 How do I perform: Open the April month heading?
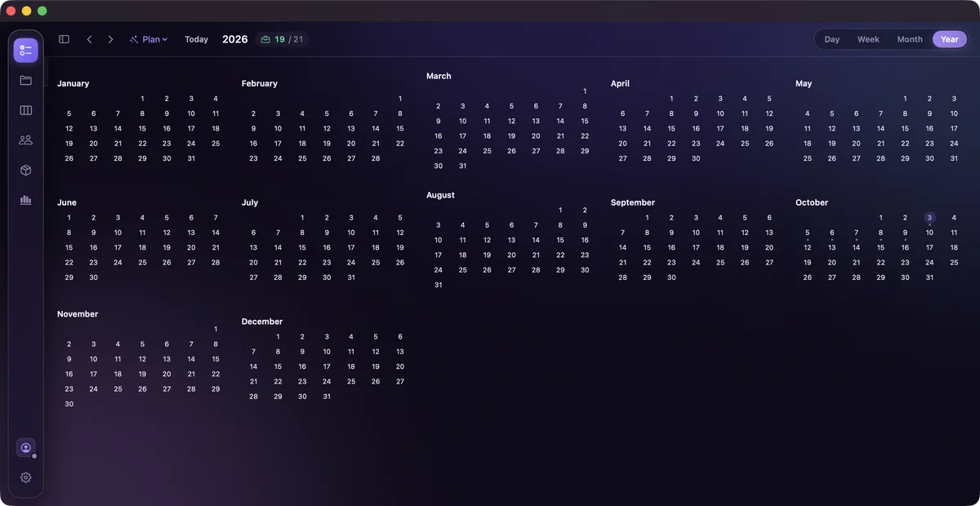click(620, 83)
